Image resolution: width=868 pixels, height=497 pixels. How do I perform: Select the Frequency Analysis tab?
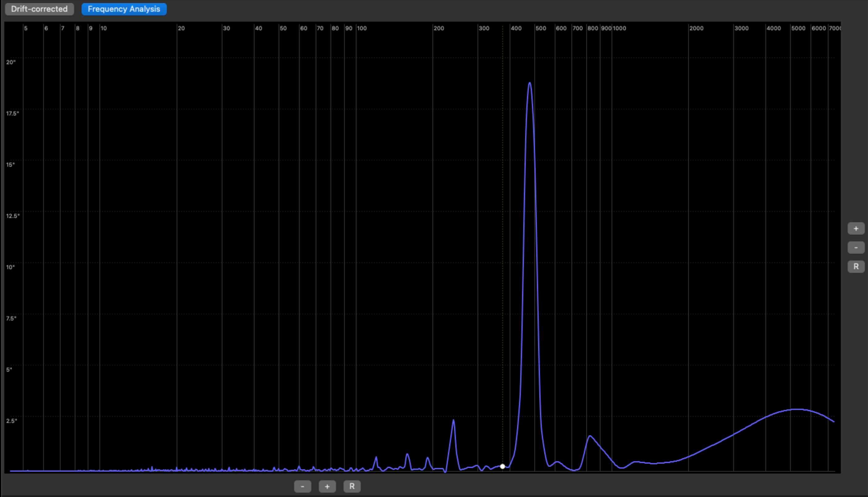[x=124, y=9]
